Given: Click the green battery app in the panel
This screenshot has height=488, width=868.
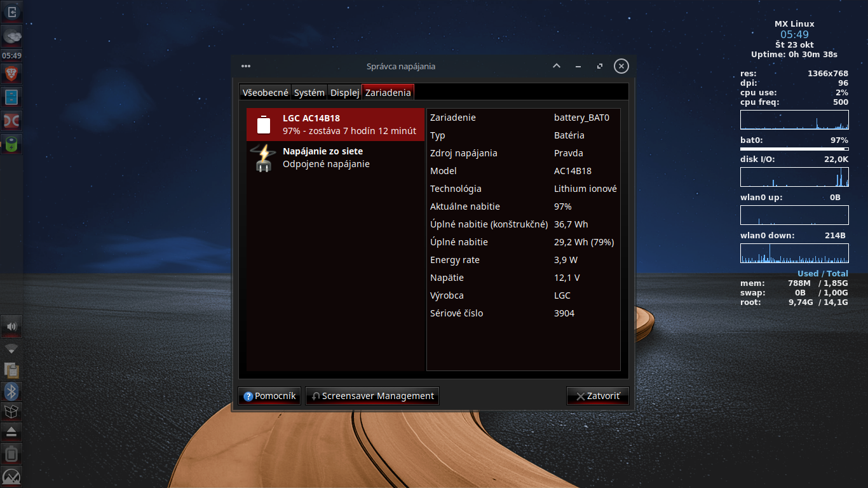Looking at the screenshot, I should point(11,144).
